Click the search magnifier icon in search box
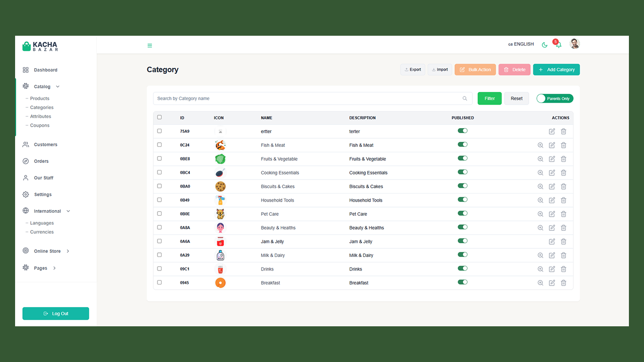 tap(465, 99)
